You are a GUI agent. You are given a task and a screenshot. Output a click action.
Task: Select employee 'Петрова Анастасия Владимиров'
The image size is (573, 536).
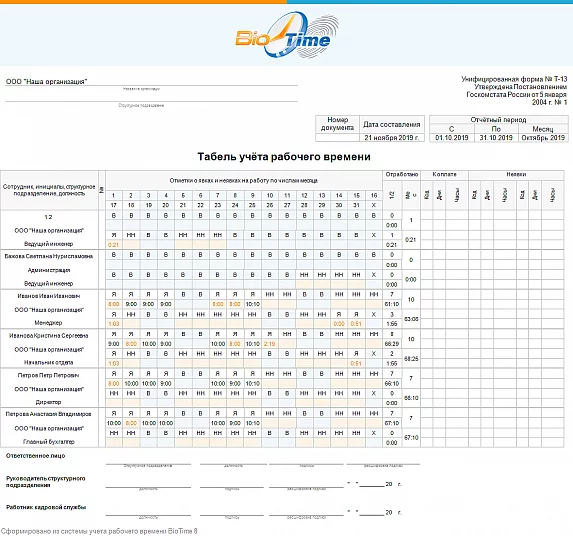(49, 414)
